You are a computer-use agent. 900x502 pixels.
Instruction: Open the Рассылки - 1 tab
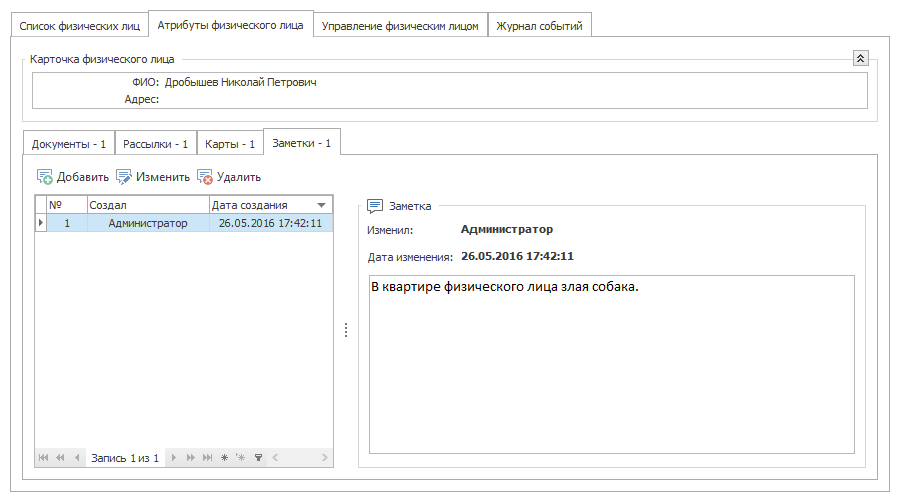[x=156, y=144]
